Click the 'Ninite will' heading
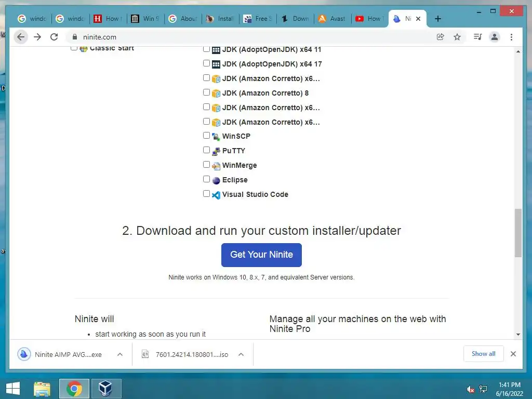Viewport: 532px width, 399px height. (95, 319)
